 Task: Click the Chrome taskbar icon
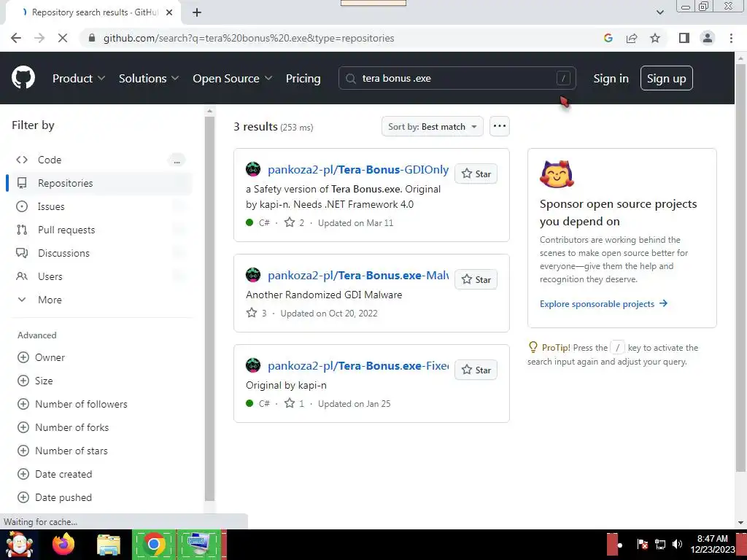point(153,544)
